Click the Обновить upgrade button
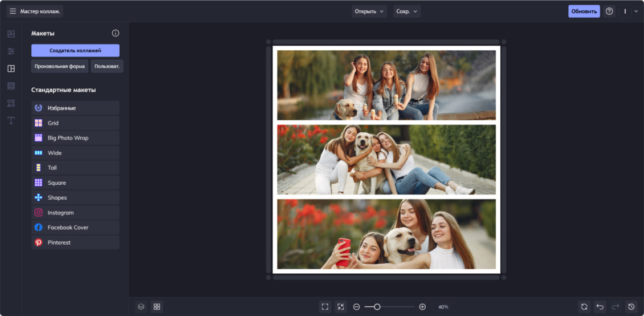Viewport: 644px width, 316px height. [584, 11]
